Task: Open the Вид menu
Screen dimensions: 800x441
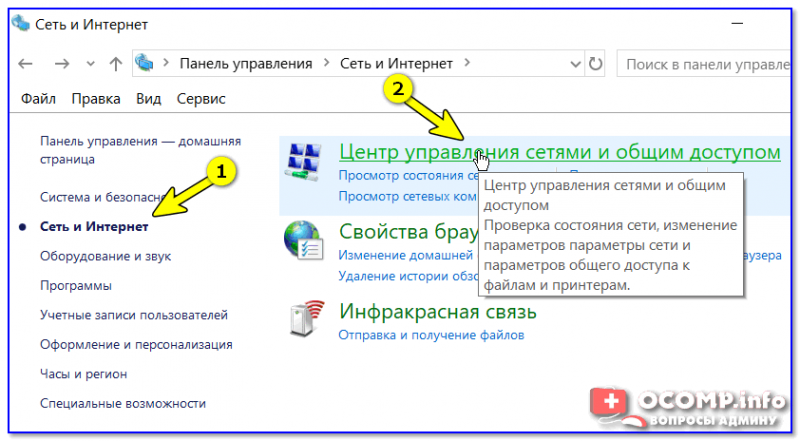Action: [x=148, y=99]
